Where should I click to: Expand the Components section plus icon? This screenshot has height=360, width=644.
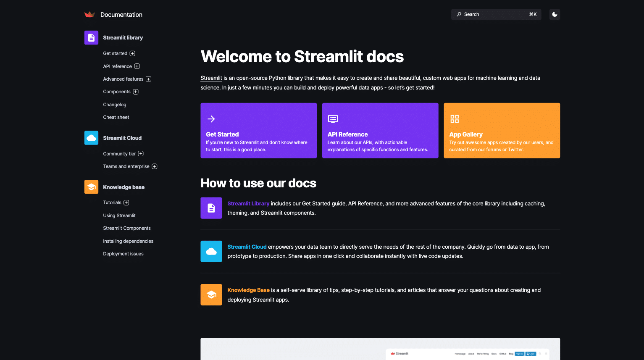click(136, 92)
